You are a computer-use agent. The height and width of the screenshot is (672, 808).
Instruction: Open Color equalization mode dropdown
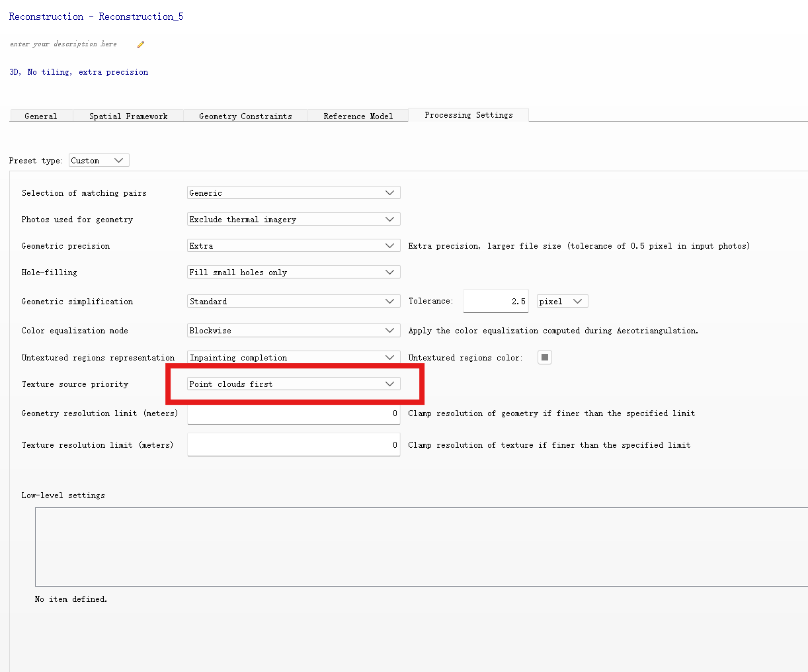pyautogui.click(x=294, y=330)
